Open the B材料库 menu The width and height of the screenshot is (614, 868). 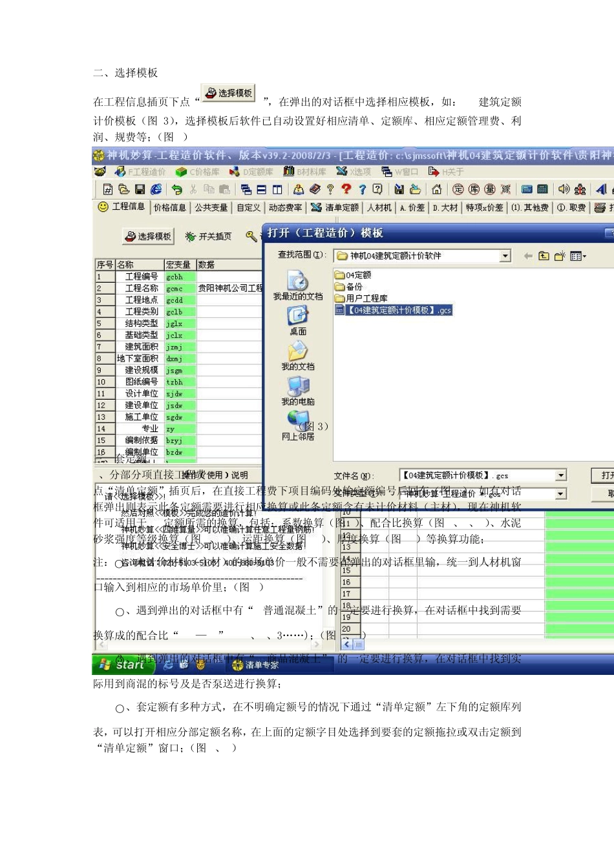[x=304, y=171]
